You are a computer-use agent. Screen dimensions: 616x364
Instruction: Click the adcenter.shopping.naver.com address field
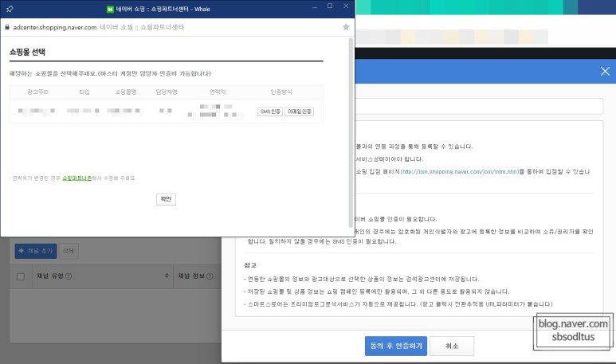coord(55,27)
